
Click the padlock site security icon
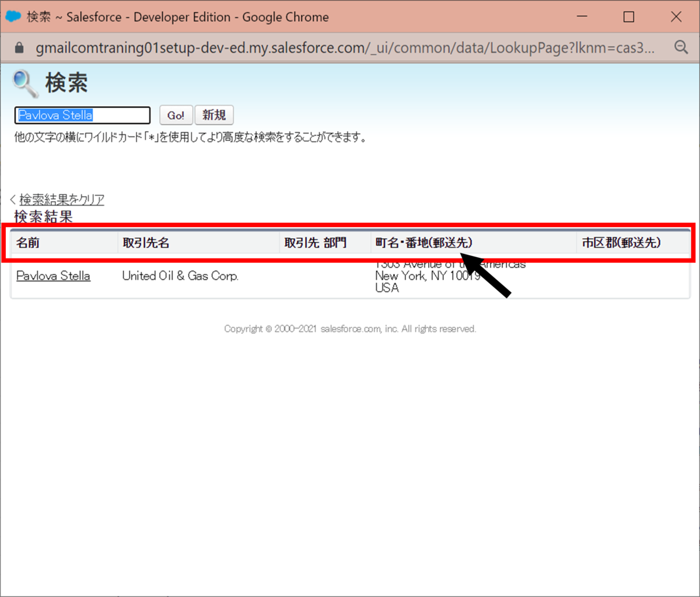[x=19, y=47]
